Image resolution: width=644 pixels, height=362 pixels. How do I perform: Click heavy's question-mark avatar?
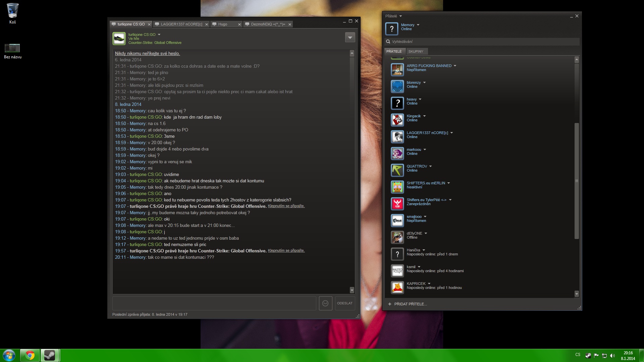pos(397,103)
